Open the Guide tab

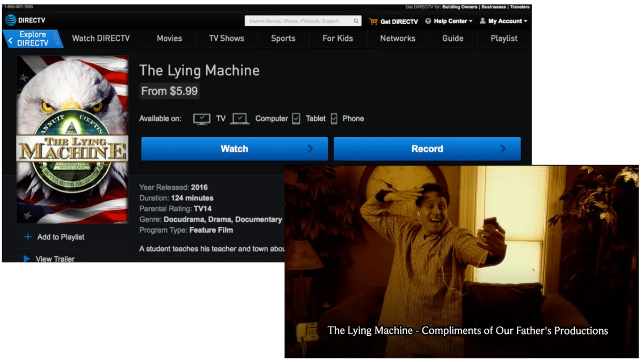453,38
